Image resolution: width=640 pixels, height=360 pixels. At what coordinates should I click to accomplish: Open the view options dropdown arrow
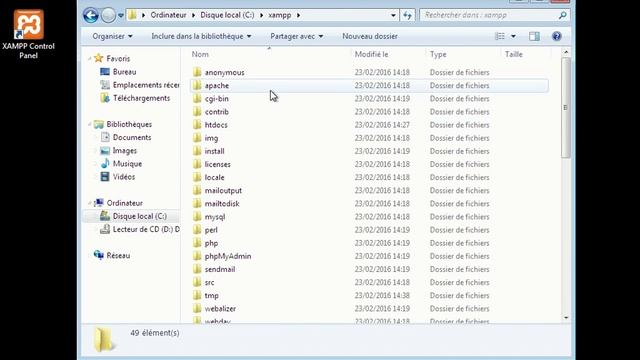click(513, 36)
